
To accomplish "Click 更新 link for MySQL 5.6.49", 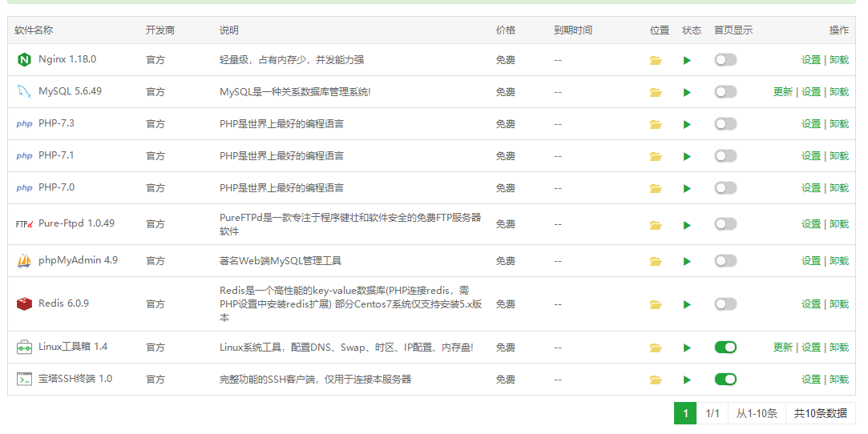I will click(x=783, y=92).
